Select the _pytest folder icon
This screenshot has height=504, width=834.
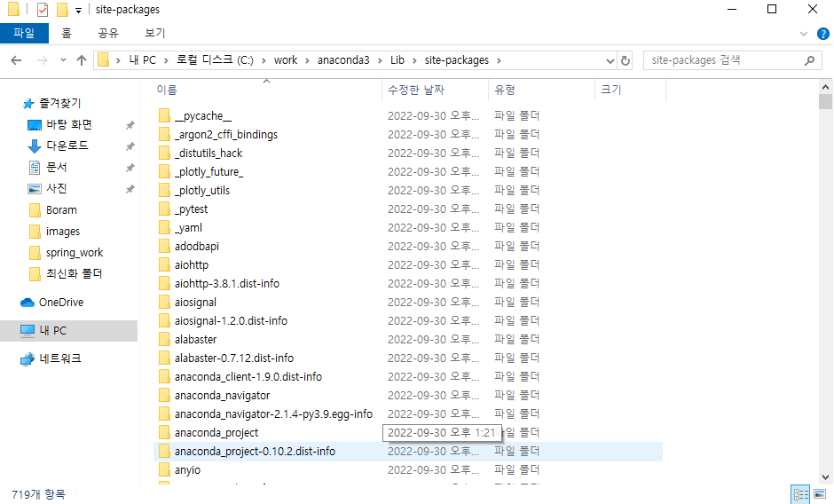coord(164,209)
